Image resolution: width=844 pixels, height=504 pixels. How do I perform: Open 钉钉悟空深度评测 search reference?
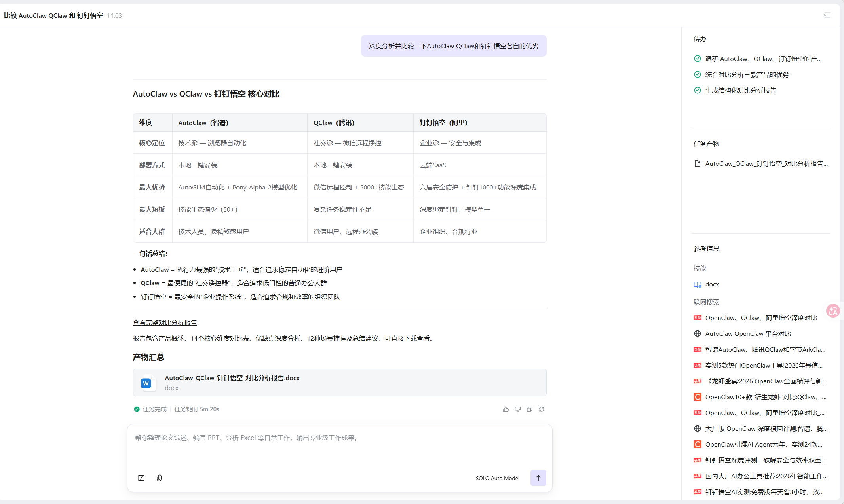pyautogui.click(x=765, y=460)
